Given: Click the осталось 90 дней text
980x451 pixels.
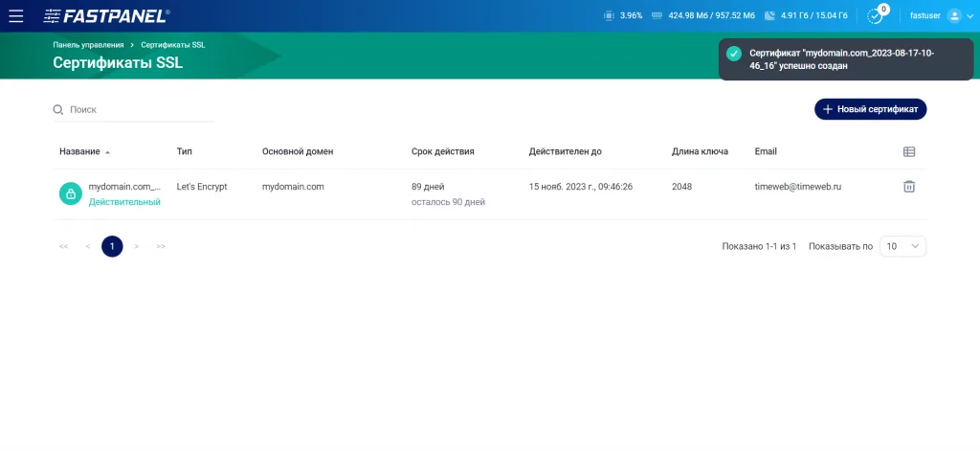Looking at the screenshot, I should (448, 202).
